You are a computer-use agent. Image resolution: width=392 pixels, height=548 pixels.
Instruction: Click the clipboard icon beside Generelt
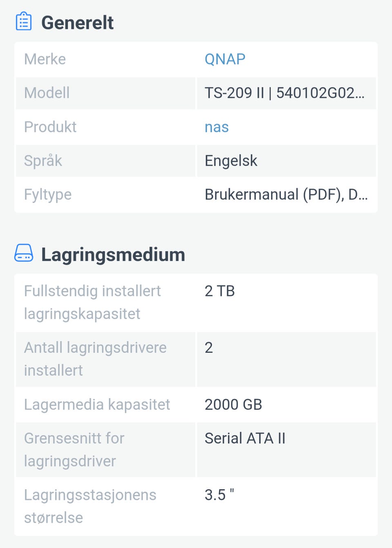pos(24,22)
